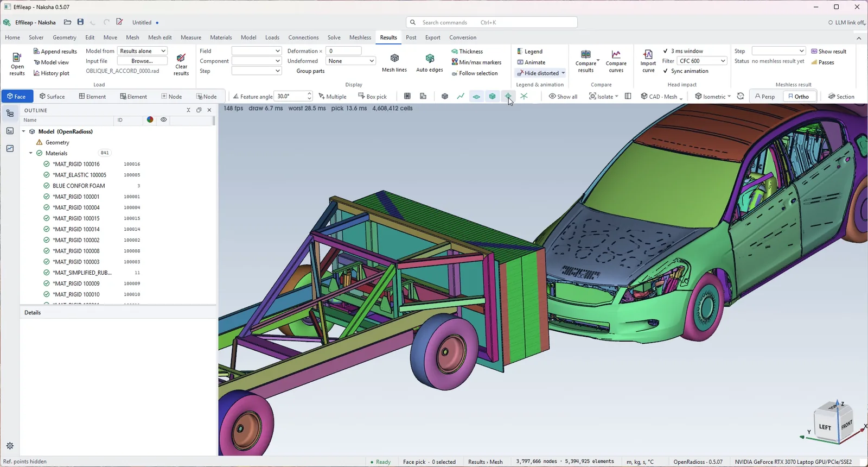Collapse the Materials tree node
The width and height of the screenshot is (868, 467).
(x=31, y=153)
